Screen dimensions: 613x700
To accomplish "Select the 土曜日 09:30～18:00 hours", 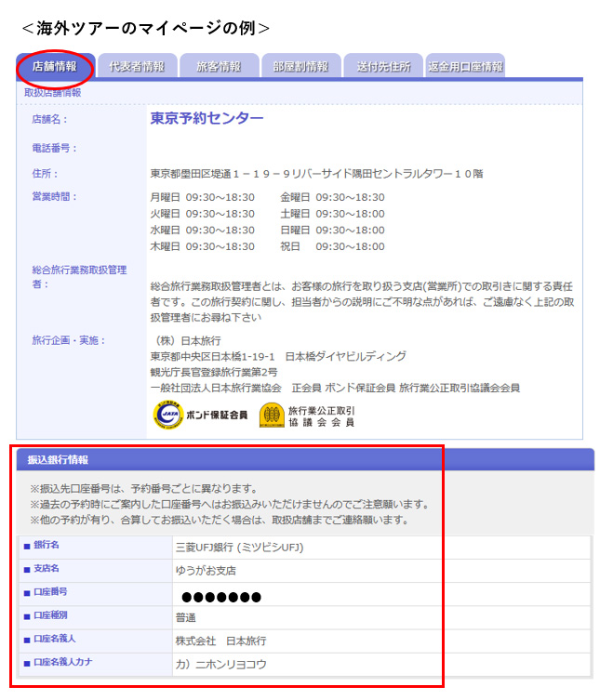I will (332, 214).
